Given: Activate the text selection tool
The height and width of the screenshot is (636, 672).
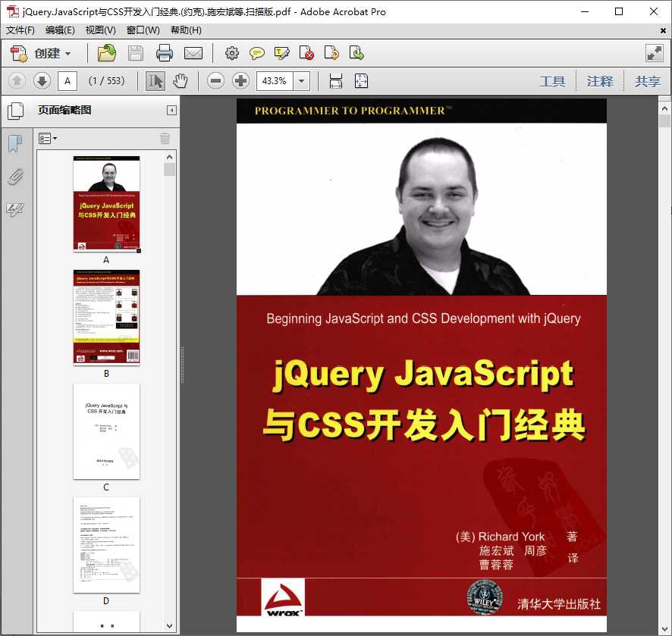Looking at the screenshot, I should (155, 81).
